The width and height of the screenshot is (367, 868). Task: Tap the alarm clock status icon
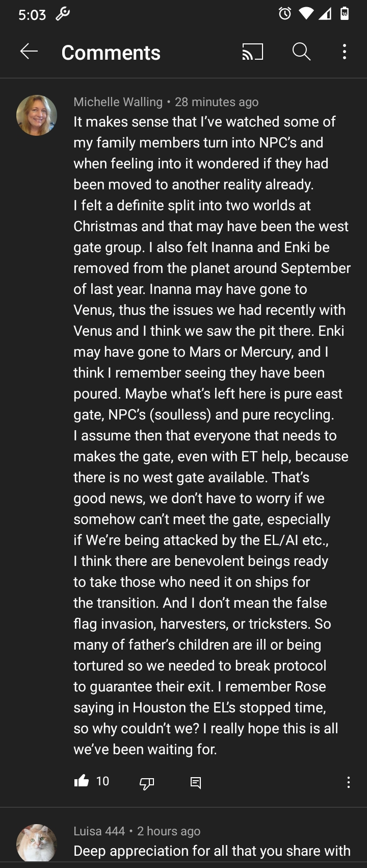click(285, 14)
